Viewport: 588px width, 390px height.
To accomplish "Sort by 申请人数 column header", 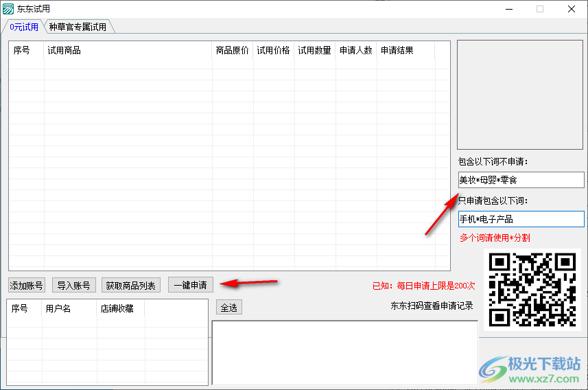I will 356,50.
